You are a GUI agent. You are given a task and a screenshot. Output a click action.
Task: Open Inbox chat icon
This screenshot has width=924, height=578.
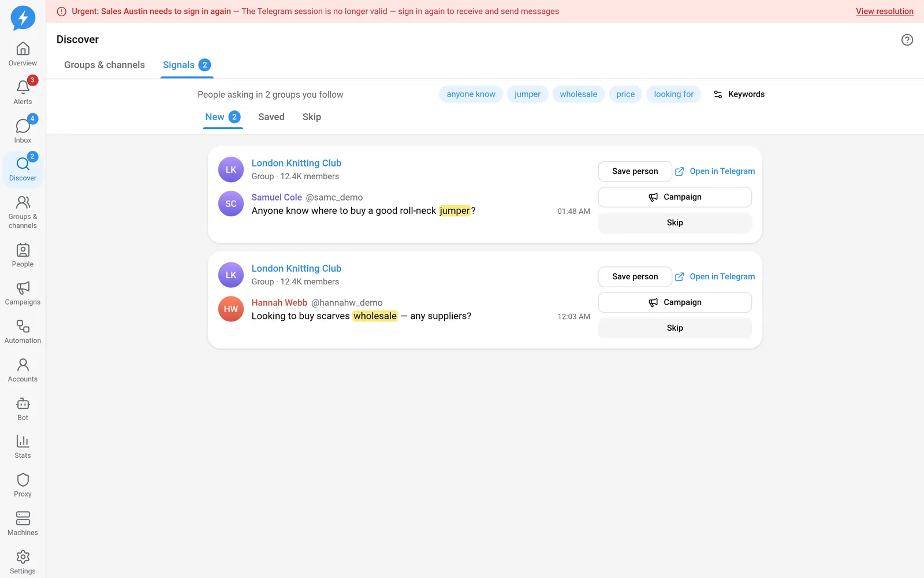click(x=23, y=131)
